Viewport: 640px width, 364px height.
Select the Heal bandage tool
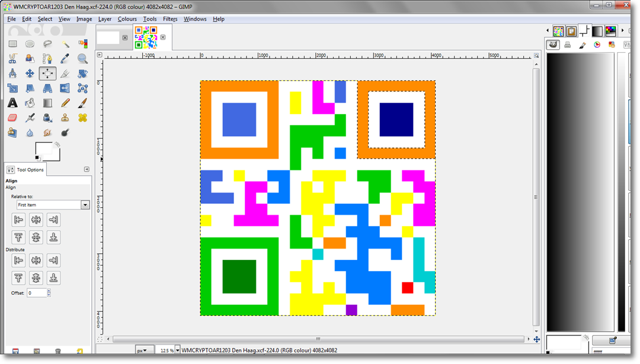click(83, 118)
